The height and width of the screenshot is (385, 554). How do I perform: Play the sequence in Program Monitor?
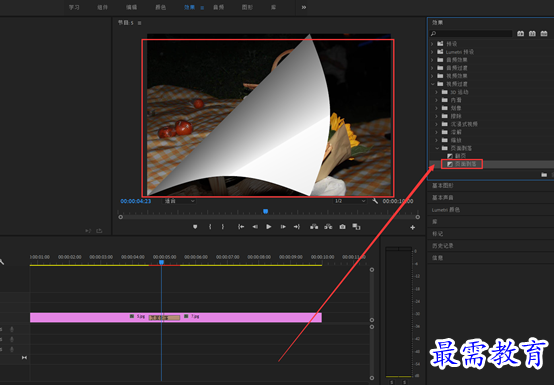point(269,227)
